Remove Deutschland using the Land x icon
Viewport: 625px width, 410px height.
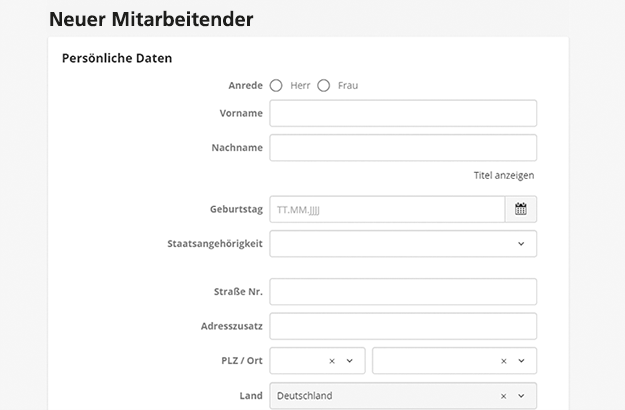pyautogui.click(x=503, y=396)
